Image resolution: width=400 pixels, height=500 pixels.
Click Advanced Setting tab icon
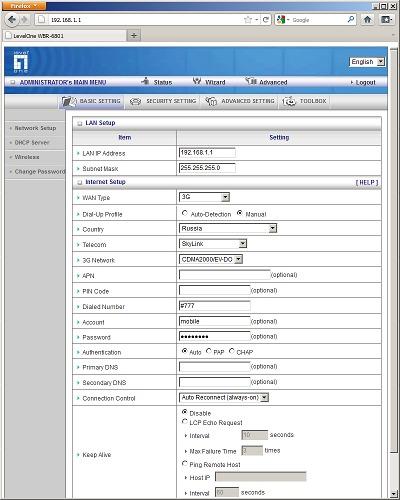coord(211,101)
